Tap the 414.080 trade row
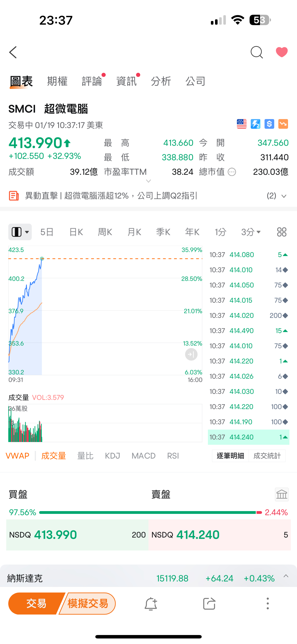The image size is (297, 644). [248, 255]
